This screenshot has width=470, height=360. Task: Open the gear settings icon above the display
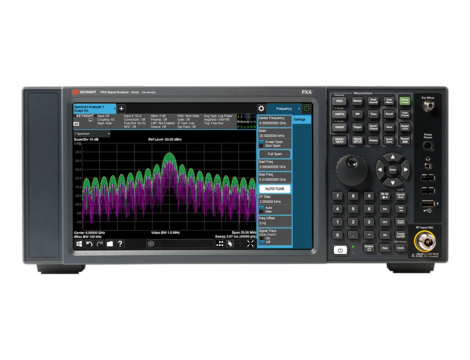point(261,108)
